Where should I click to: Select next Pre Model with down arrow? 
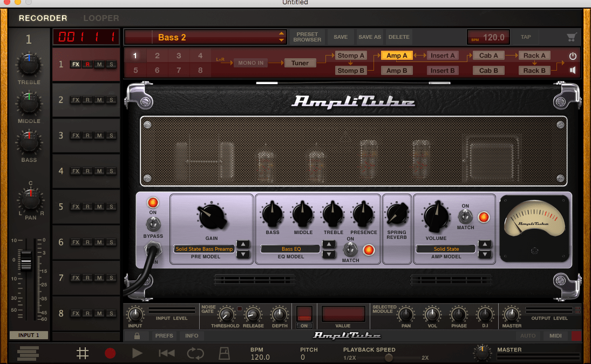coord(243,255)
